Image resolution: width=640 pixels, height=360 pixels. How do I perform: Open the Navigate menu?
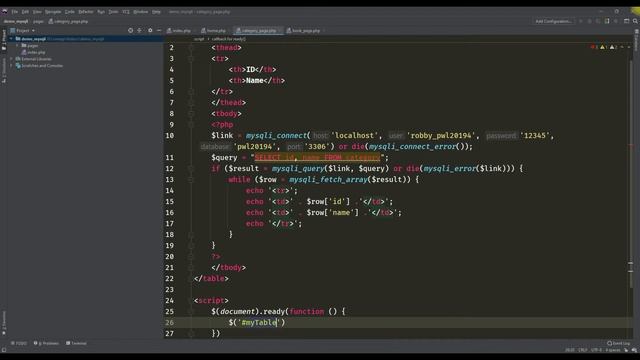(53, 12)
